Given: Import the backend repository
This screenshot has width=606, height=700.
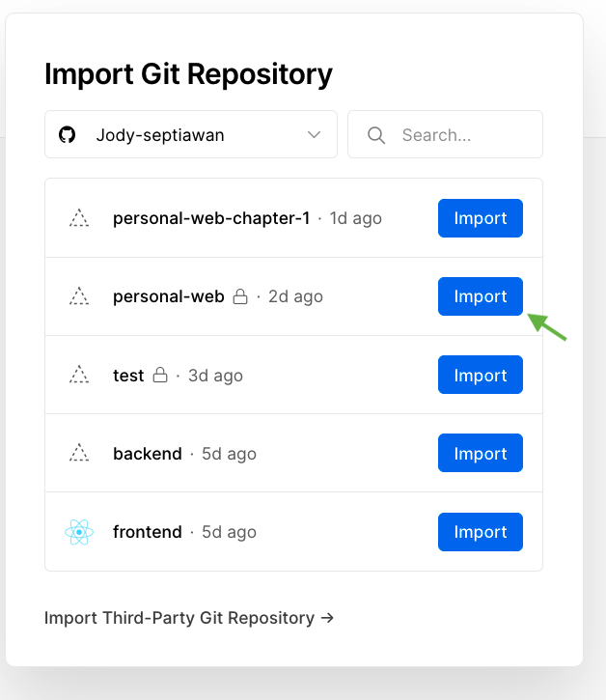Looking at the screenshot, I should [x=480, y=454].
